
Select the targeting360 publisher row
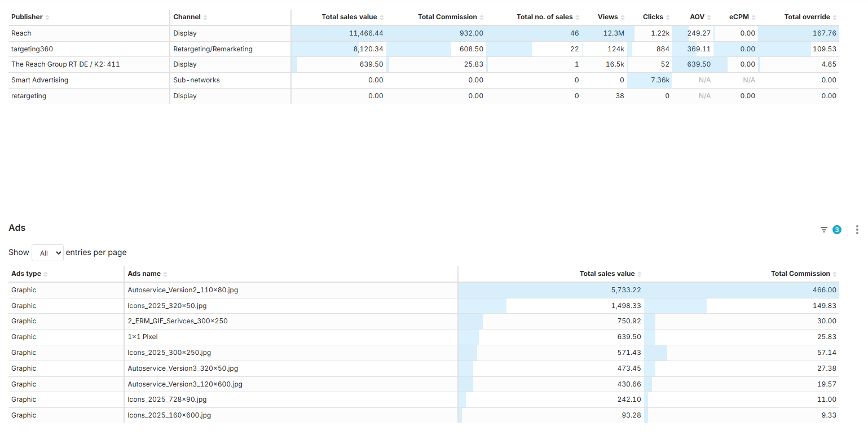click(x=32, y=49)
